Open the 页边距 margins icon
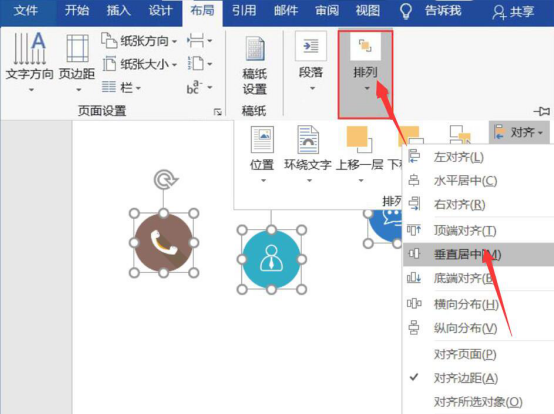 click(77, 48)
